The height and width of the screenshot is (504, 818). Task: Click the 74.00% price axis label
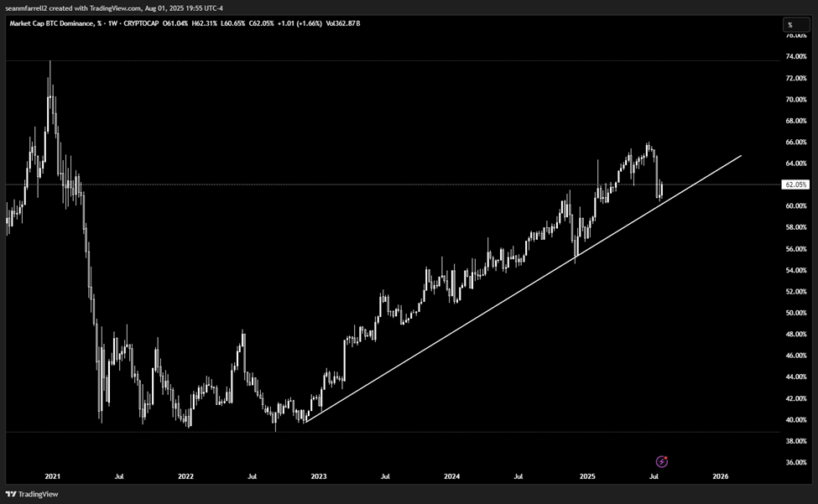tap(795, 56)
